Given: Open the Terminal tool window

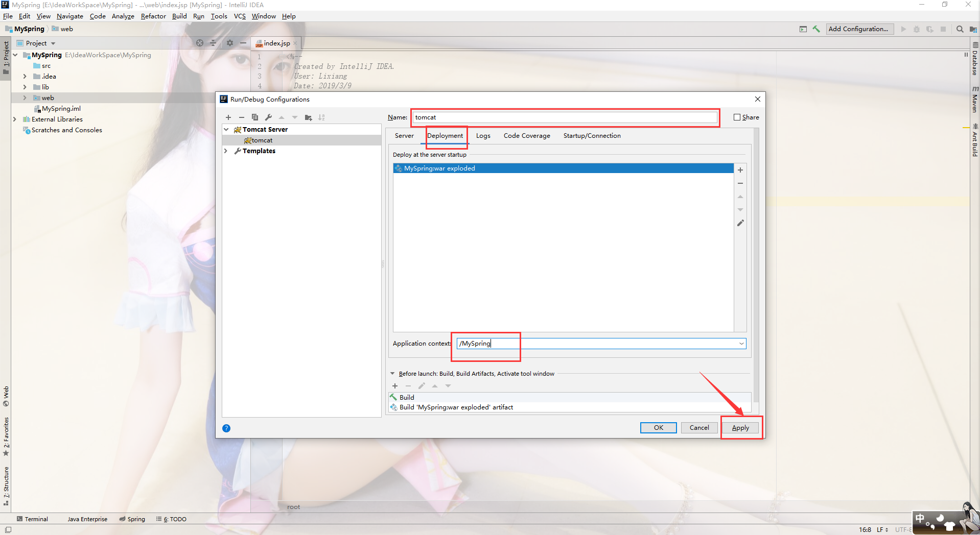Looking at the screenshot, I should coord(33,519).
